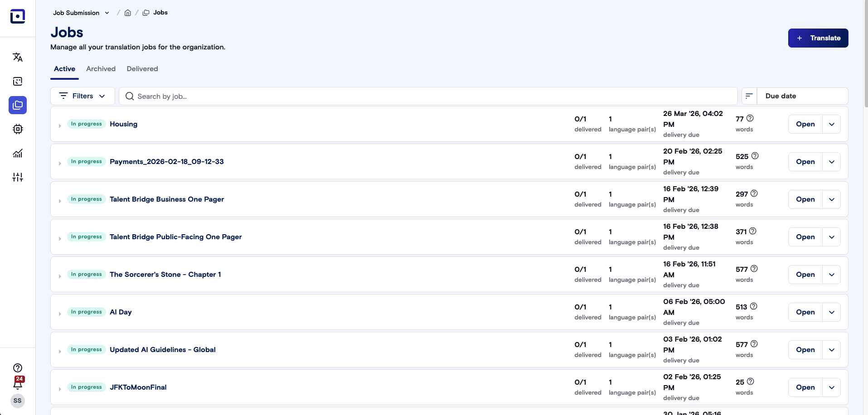Open the sliders settings icon in the sidebar
The image size is (868, 415).
click(18, 177)
